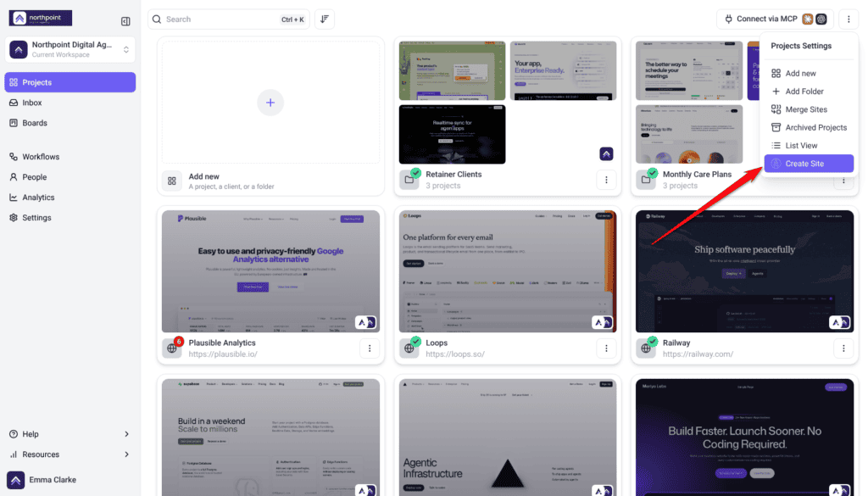Open three-dot menu for Railway project
This screenshot has width=868, height=496.
tap(843, 348)
